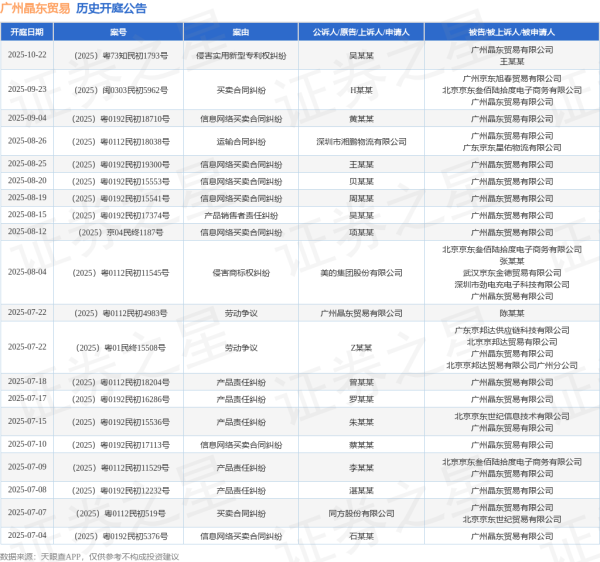This screenshot has width=600, height=562.
Task: Select the 开庭日期 column header
Action: [x=27, y=31]
